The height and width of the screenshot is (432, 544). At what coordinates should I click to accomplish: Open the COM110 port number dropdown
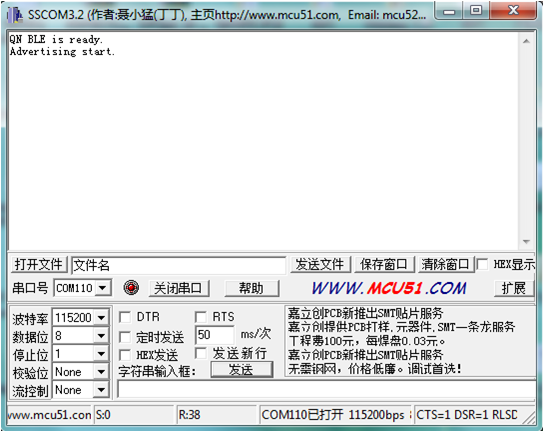(x=102, y=288)
